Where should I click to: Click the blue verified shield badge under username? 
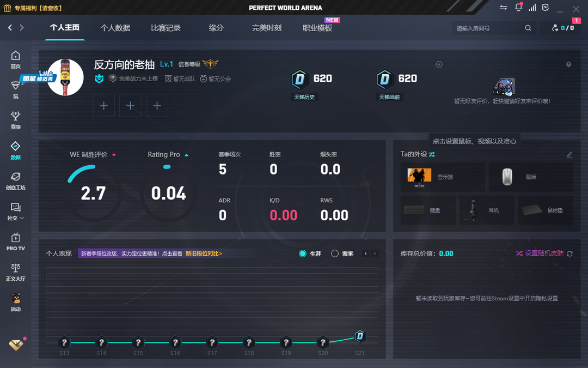coord(99,79)
